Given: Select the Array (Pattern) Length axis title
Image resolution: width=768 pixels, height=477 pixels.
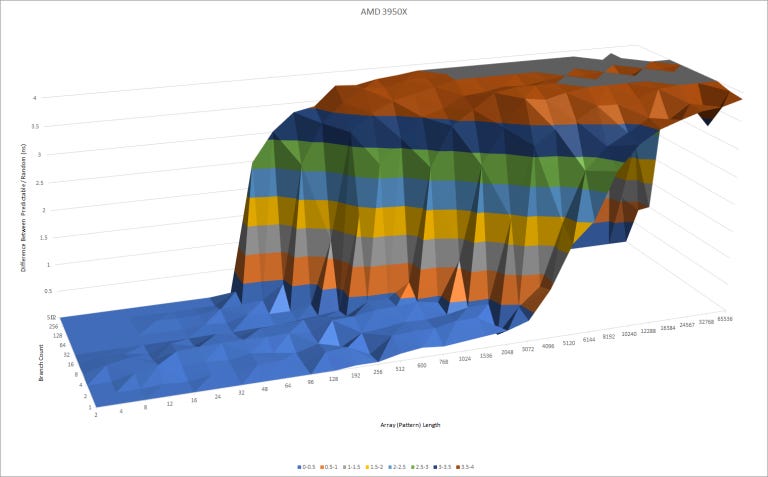Looking at the screenshot, I should pos(410,425).
